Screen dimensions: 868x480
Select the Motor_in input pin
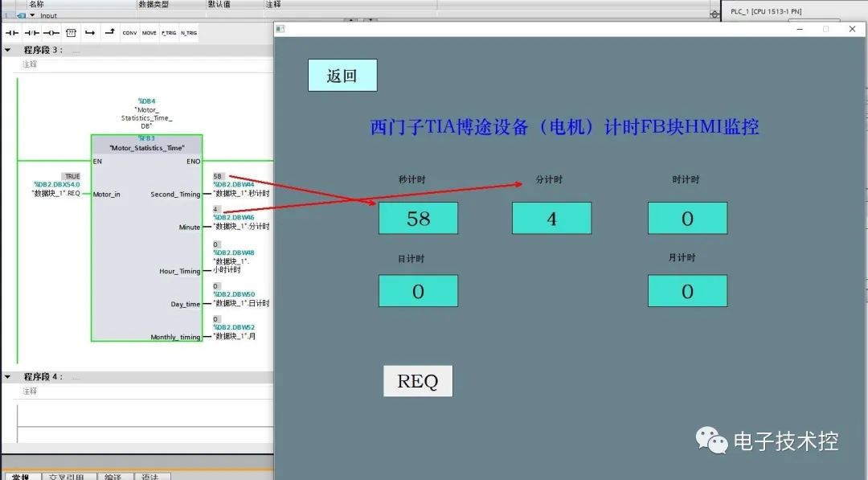(106, 195)
